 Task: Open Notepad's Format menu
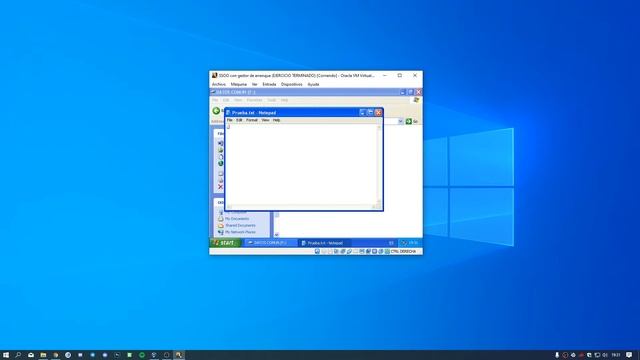[x=252, y=120]
